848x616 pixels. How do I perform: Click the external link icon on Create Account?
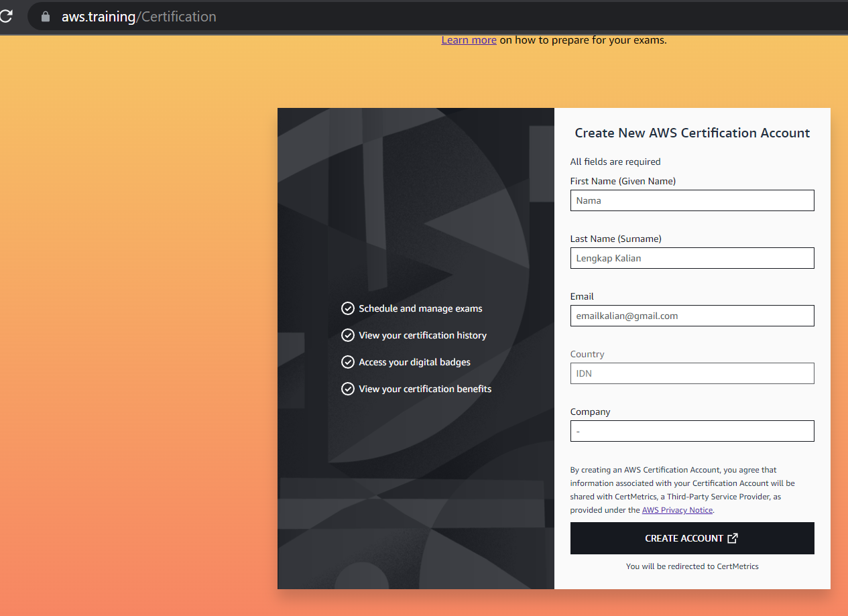pos(733,538)
